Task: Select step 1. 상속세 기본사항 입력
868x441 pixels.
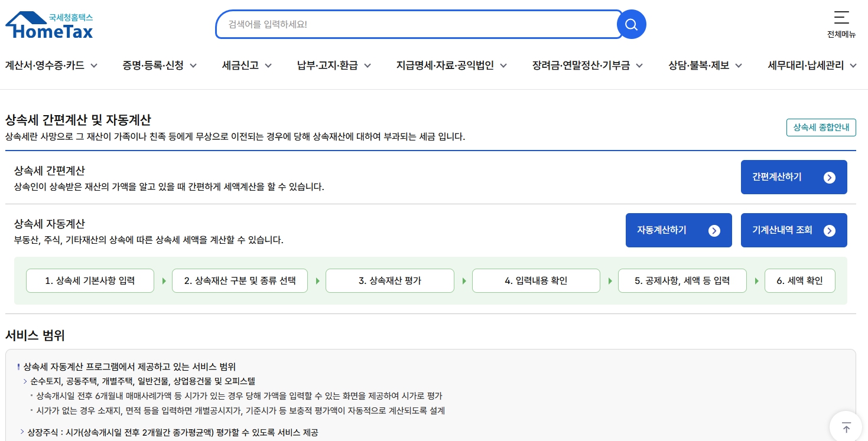Action: [90, 281]
